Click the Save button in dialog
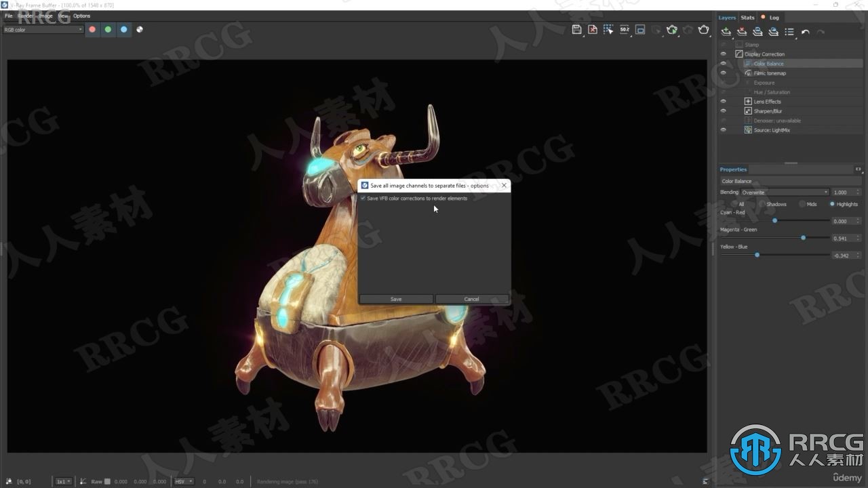Viewport: 868px width, 488px height. (x=396, y=299)
